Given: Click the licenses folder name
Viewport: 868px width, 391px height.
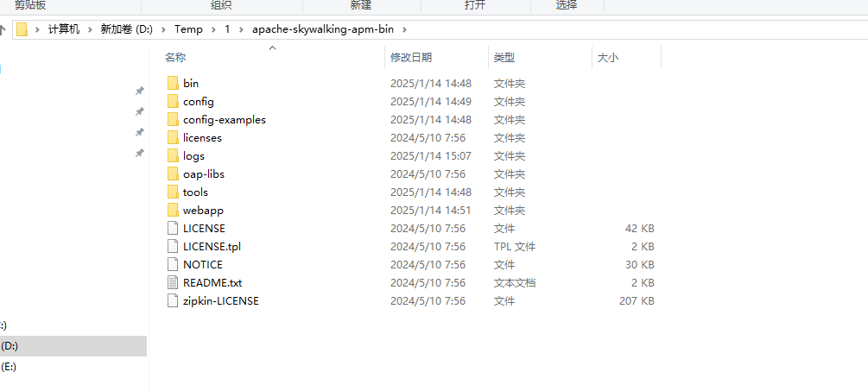Looking at the screenshot, I should [202, 138].
